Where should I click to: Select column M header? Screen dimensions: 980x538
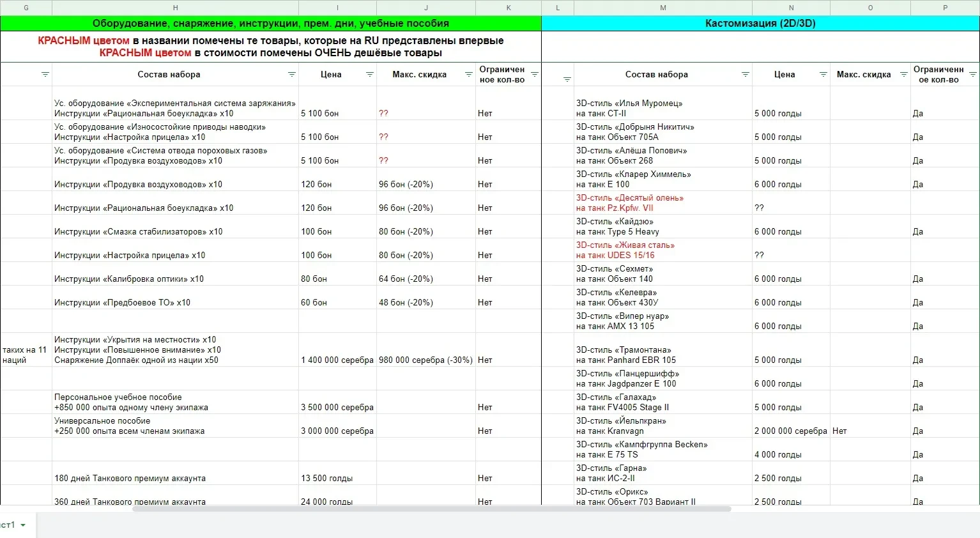click(663, 8)
